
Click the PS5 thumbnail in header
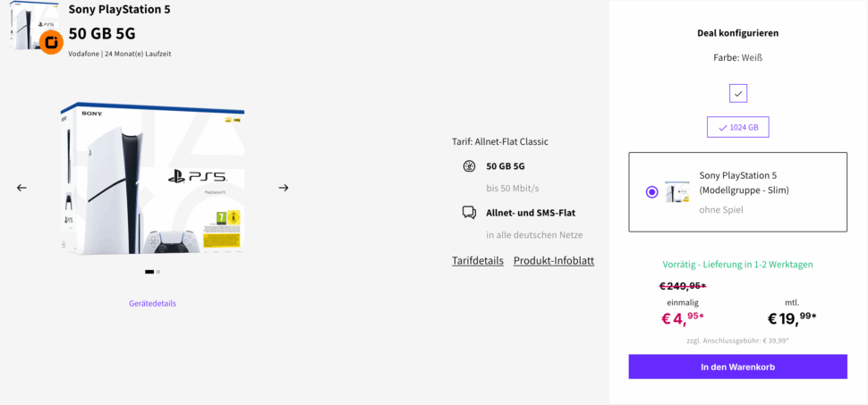[25, 25]
